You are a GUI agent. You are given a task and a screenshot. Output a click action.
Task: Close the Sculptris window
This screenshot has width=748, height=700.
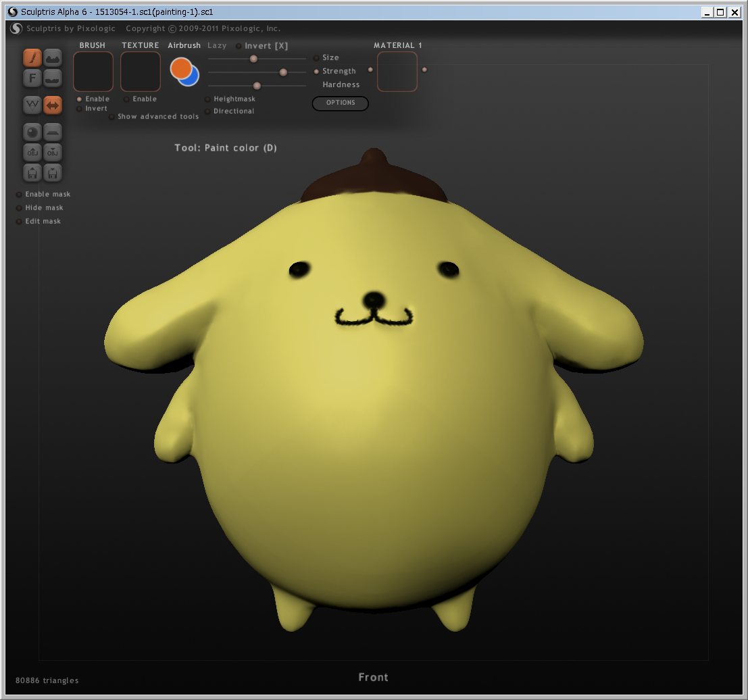[734, 12]
